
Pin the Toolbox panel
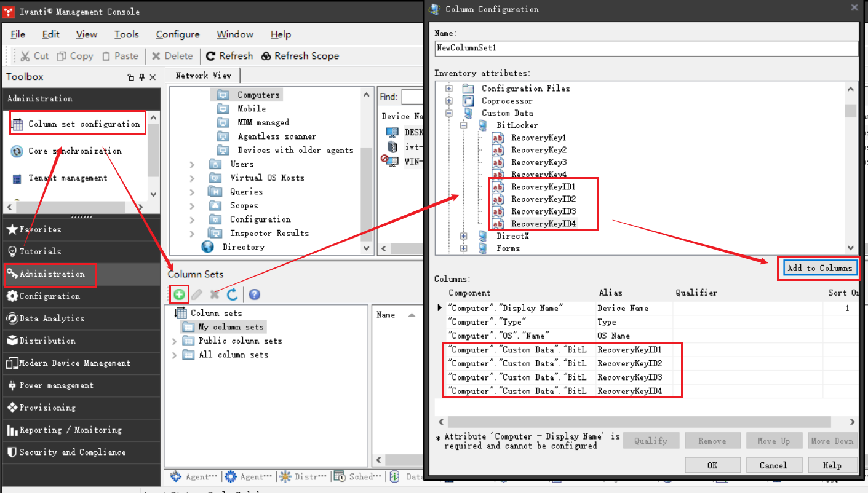tap(141, 77)
